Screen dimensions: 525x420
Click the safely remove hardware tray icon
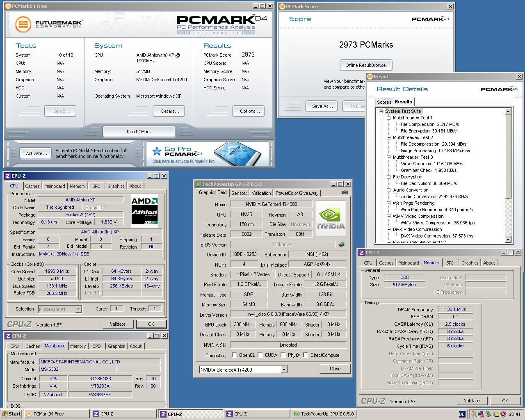[x=488, y=414]
